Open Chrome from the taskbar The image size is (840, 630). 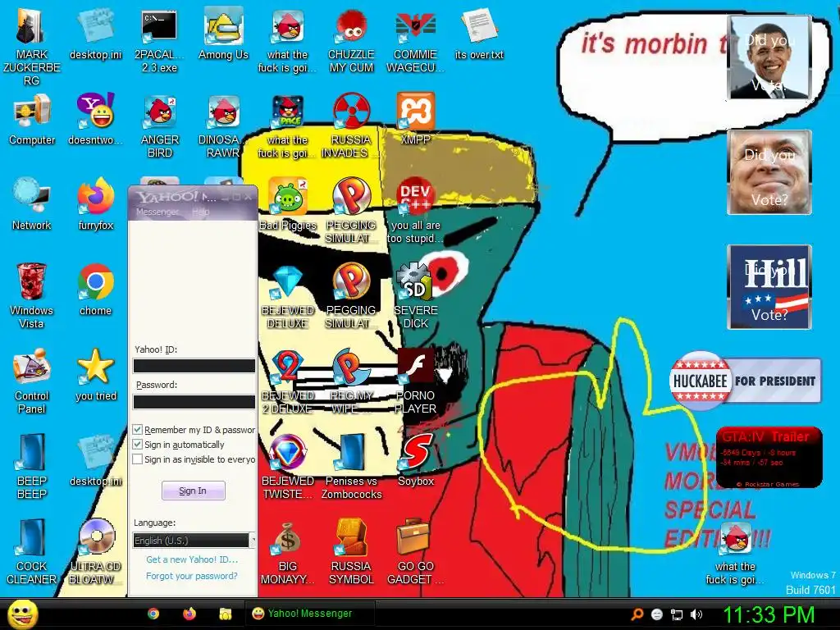153,614
